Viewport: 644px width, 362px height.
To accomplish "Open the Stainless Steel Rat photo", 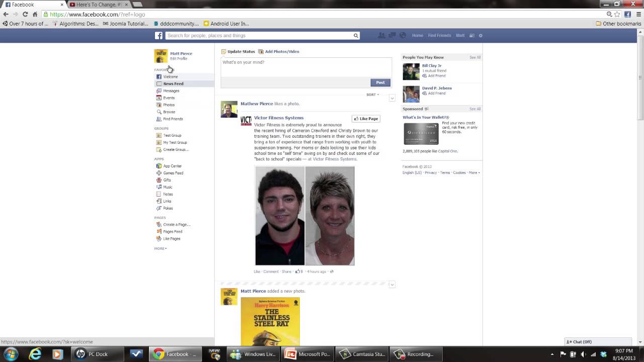I will (270, 321).
